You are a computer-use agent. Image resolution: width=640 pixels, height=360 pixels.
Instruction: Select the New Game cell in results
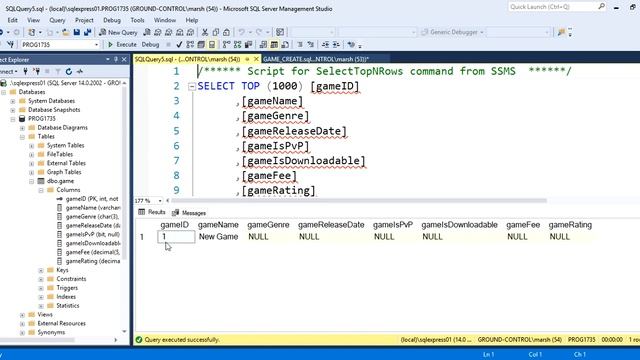click(218, 237)
